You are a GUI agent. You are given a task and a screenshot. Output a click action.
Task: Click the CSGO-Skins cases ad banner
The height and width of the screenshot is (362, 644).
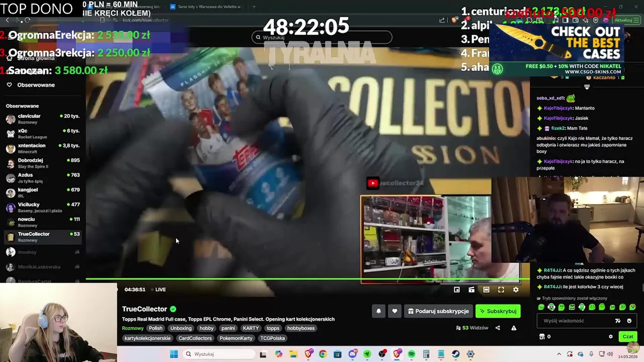pyautogui.click(x=556, y=50)
